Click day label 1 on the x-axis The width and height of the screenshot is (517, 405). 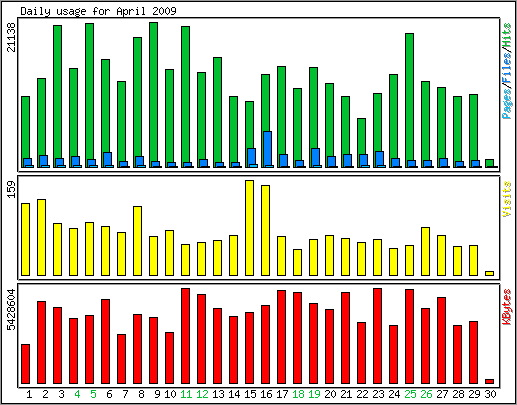pos(29,394)
